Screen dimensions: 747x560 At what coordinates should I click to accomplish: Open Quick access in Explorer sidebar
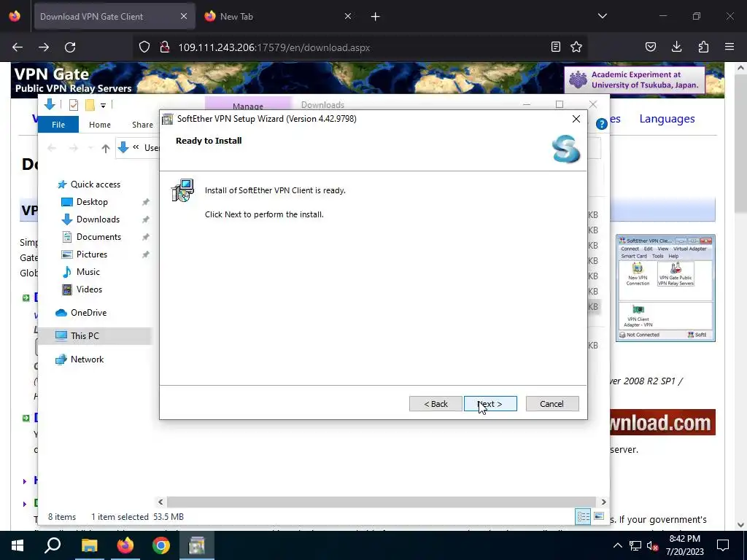tap(96, 184)
